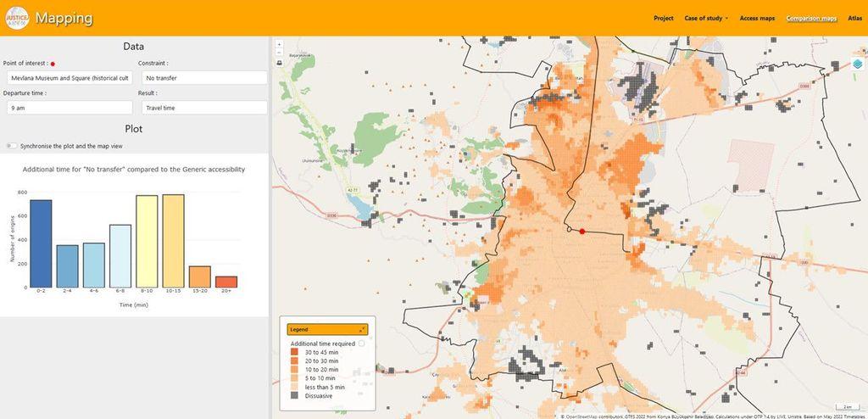Click the 15-20 min bar
Image resolution: width=868 pixels, height=419 pixels.
point(200,277)
